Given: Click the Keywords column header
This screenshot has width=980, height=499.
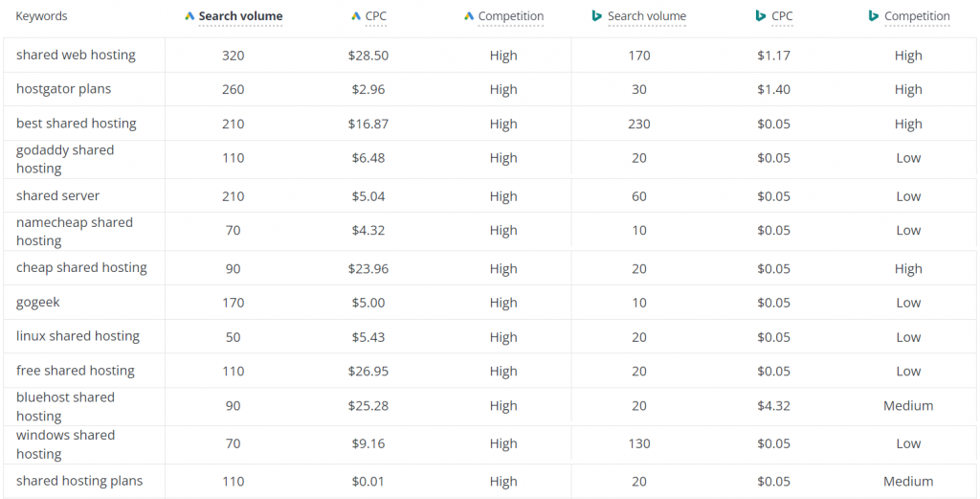Looking at the screenshot, I should 41,16.
